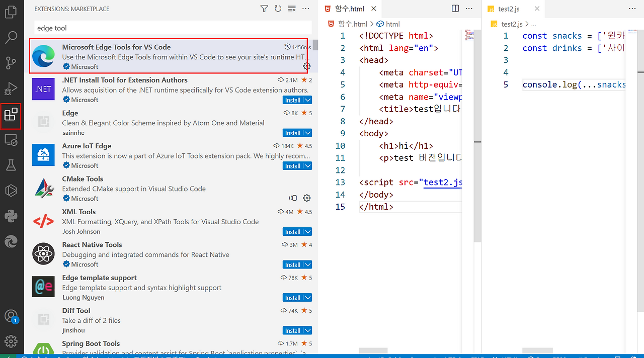Refresh the extensions marketplace list
The image size is (644, 358).
click(278, 9)
